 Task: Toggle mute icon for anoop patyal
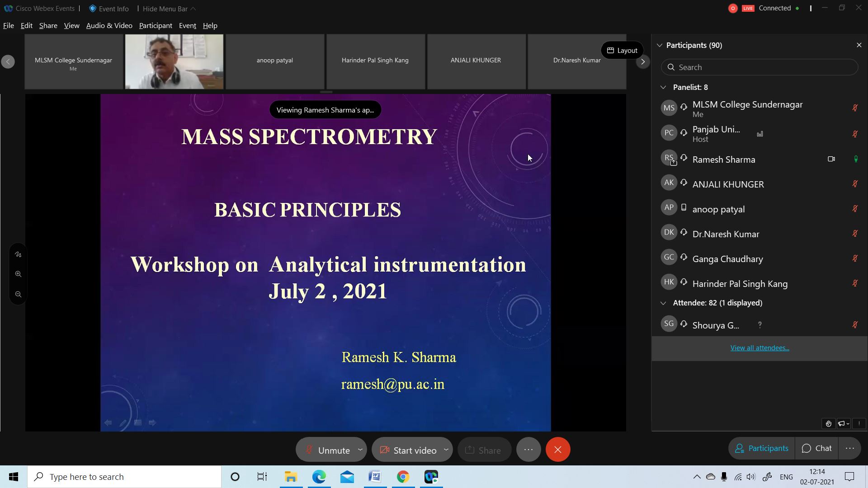pos(855,209)
